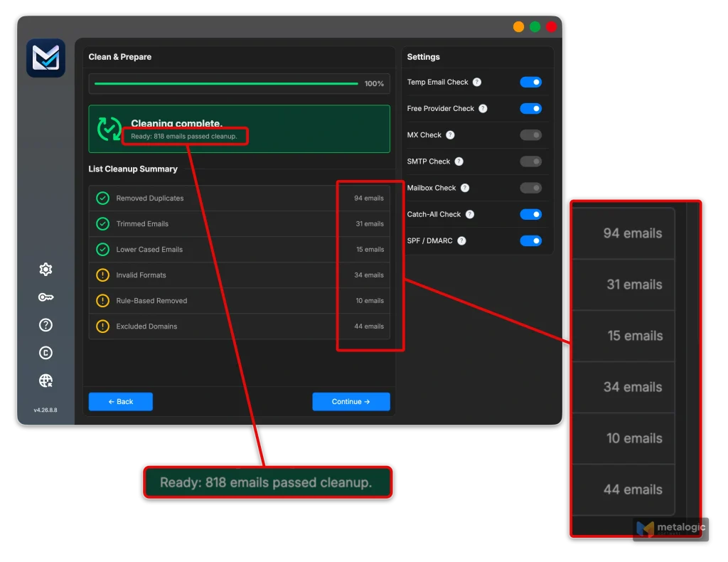Click the Cleaning complete refresh-check icon
728x562 pixels.
point(109,129)
